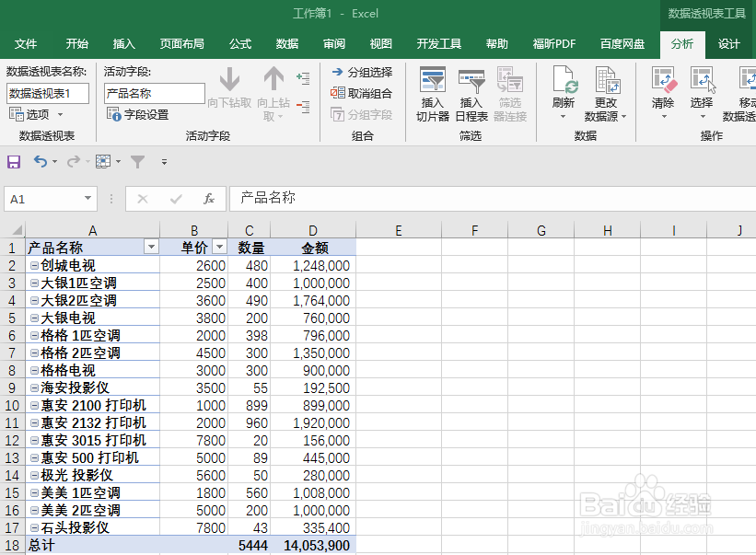Screen dimensions: 756x555
Task: Collapse the 大银1匹空调 row
Action: pos(34,283)
